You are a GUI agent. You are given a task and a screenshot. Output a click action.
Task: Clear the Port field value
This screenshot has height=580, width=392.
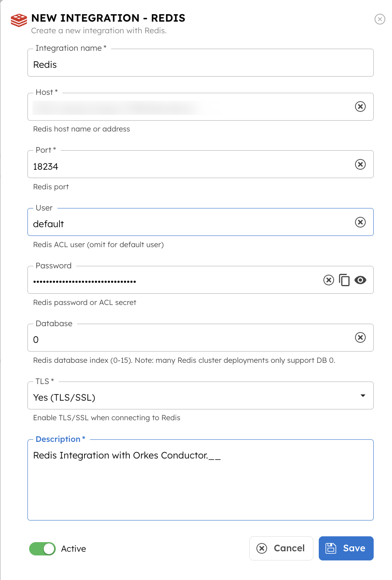click(x=360, y=164)
